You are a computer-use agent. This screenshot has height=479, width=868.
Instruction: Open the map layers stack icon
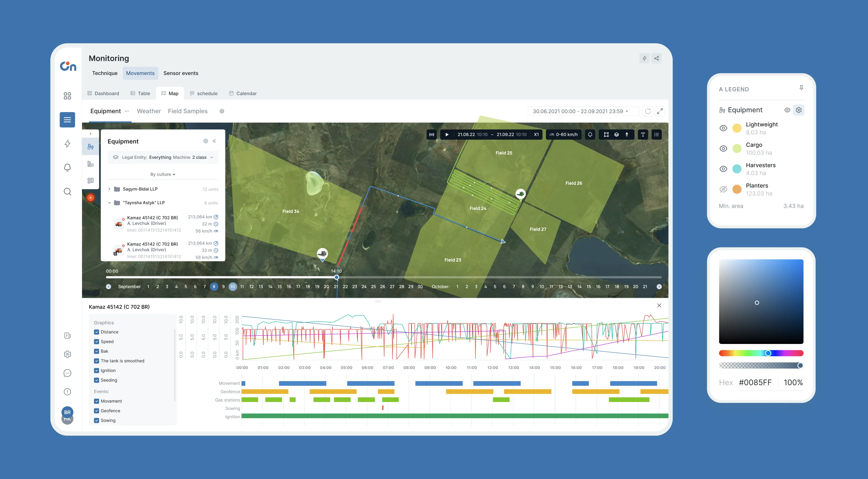click(x=616, y=134)
